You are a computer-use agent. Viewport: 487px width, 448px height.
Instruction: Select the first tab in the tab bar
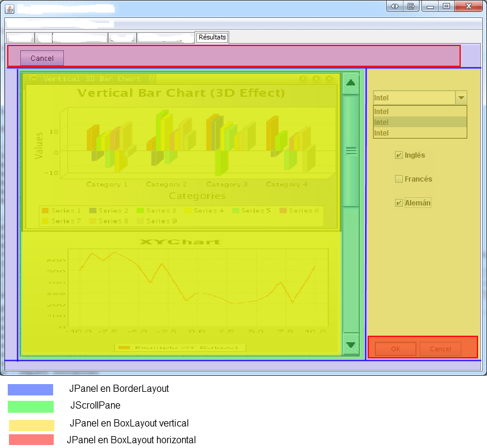[x=20, y=37]
